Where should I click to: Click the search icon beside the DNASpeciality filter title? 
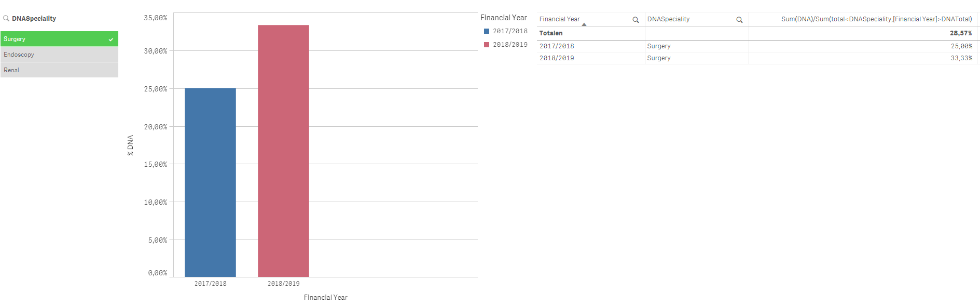[6, 18]
